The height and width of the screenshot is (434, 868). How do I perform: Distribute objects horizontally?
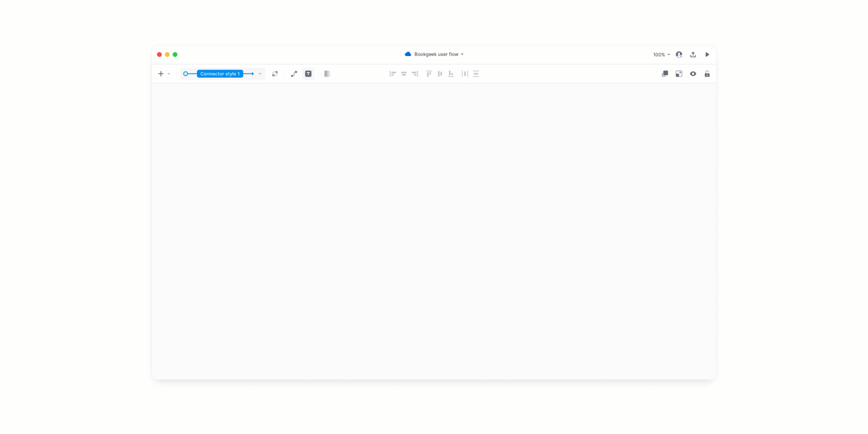tap(465, 74)
